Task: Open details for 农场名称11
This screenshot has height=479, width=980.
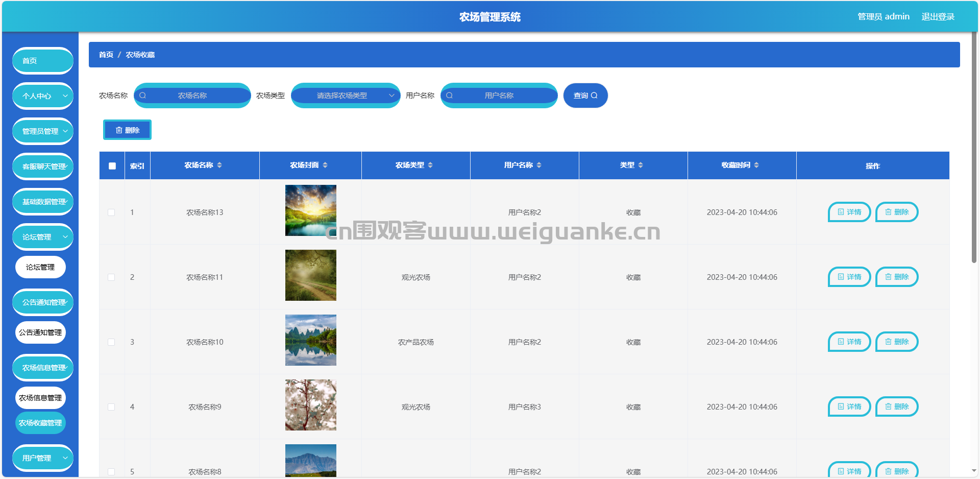Action: (x=849, y=277)
